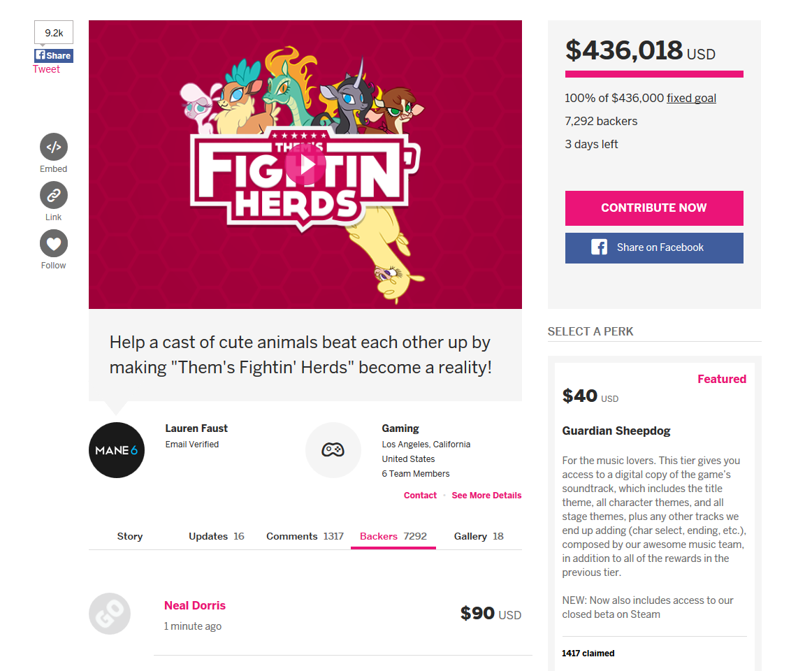Image resolution: width=812 pixels, height=671 pixels.
Task: Switch to the Updates tab
Action: tap(216, 536)
